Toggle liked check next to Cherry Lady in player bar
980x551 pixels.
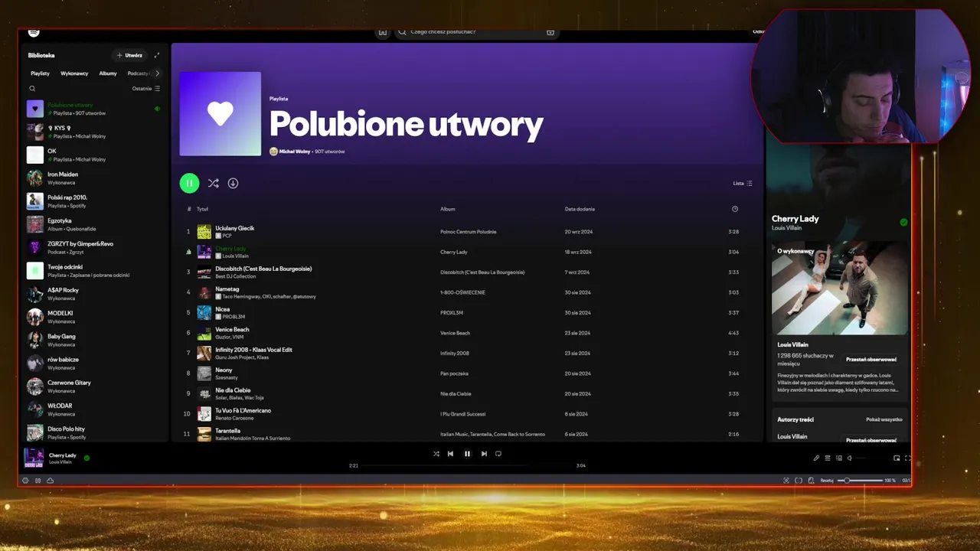pyautogui.click(x=87, y=458)
